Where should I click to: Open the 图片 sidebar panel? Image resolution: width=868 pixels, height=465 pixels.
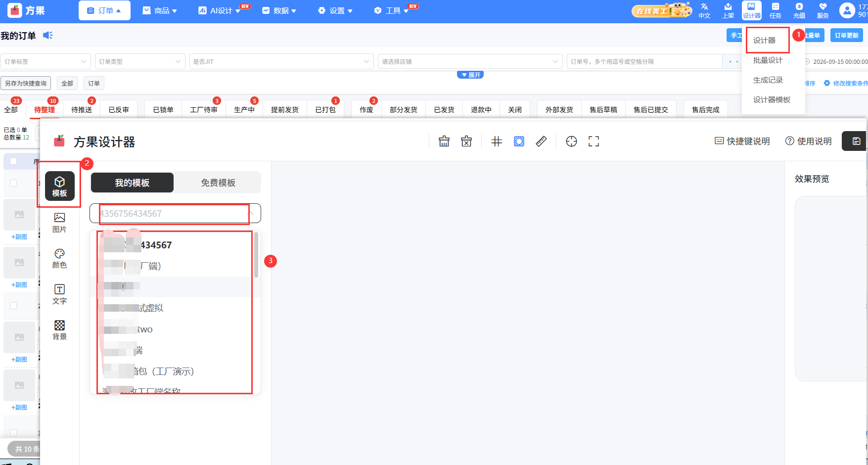coord(59,223)
